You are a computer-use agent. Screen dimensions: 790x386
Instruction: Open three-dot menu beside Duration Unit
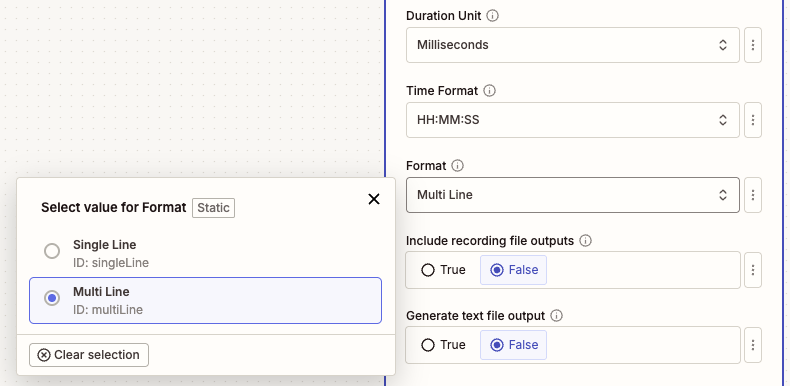coord(753,45)
